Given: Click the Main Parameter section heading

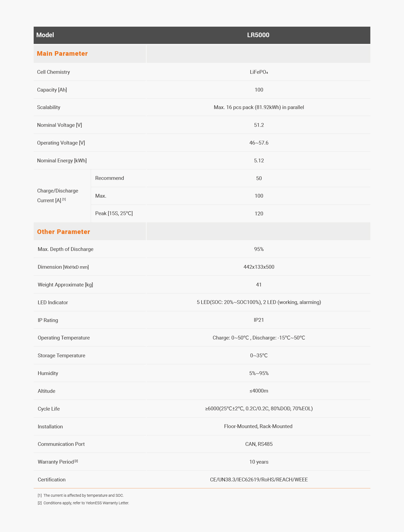Looking at the screenshot, I should [x=62, y=54].
